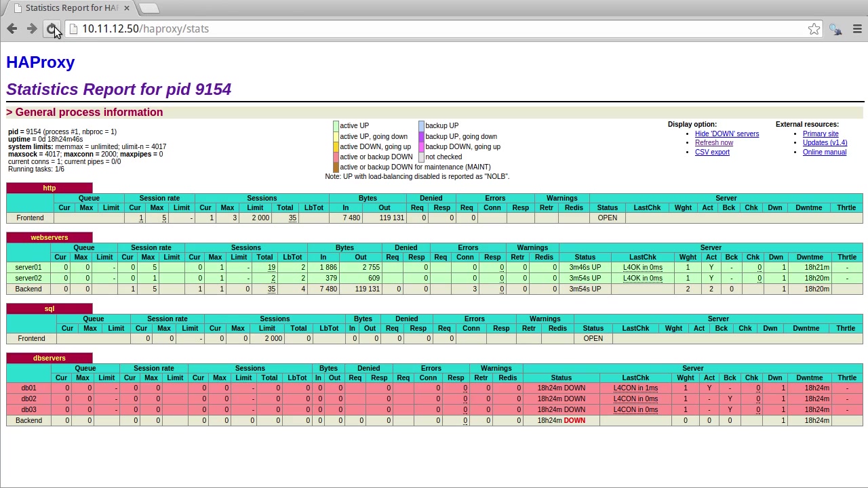Select the db02 row name

point(28,399)
